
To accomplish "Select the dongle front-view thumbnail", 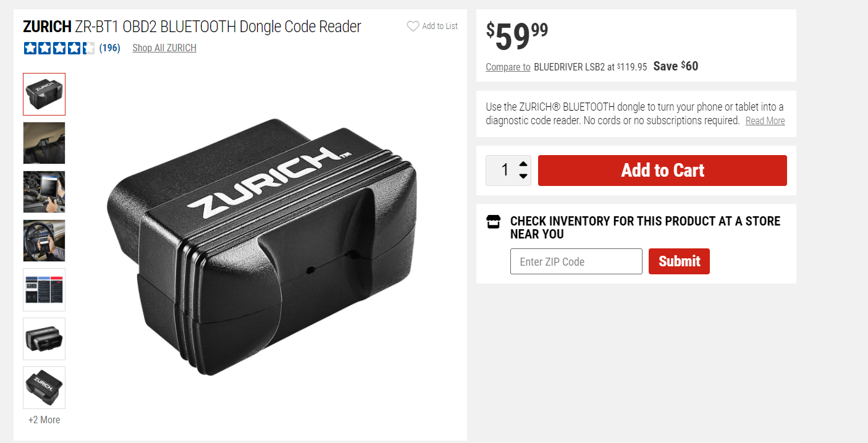I will point(44,339).
